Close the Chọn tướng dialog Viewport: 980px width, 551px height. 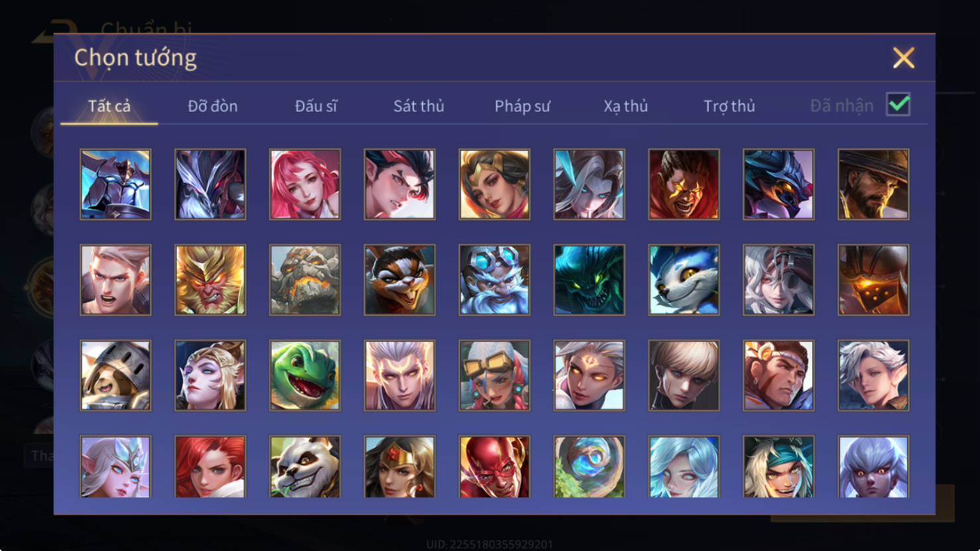pos(903,58)
